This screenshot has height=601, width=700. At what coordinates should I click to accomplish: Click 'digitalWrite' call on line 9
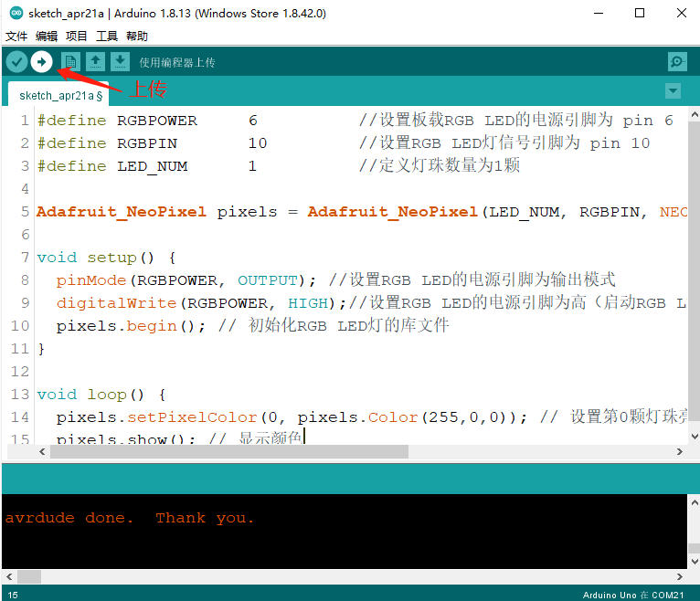coord(116,303)
